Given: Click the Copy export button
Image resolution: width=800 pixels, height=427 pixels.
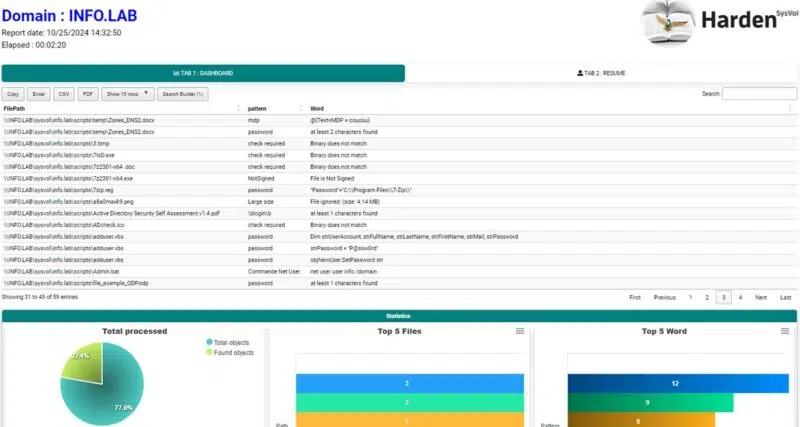Looking at the screenshot, I should coord(13,94).
